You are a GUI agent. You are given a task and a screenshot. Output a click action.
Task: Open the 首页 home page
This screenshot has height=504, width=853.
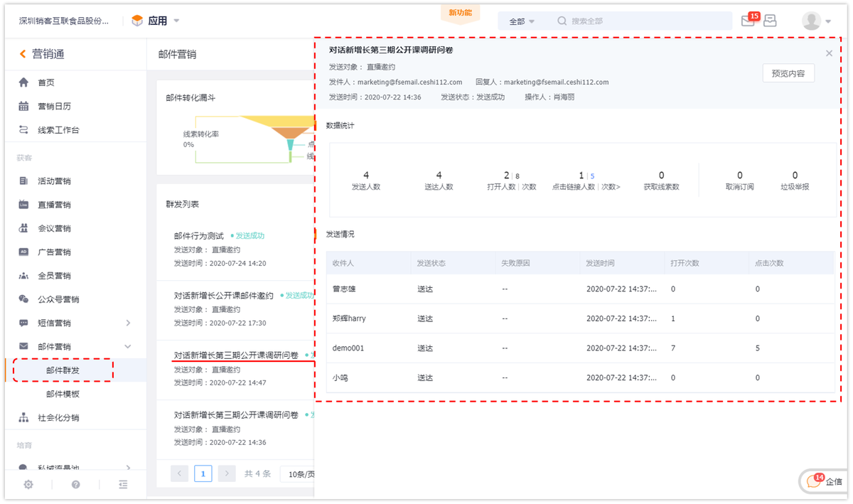[45, 82]
